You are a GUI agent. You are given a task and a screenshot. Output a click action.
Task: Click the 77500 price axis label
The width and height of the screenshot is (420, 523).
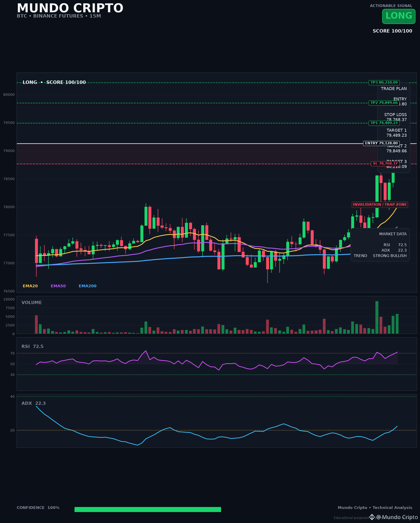(x=9, y=235)
